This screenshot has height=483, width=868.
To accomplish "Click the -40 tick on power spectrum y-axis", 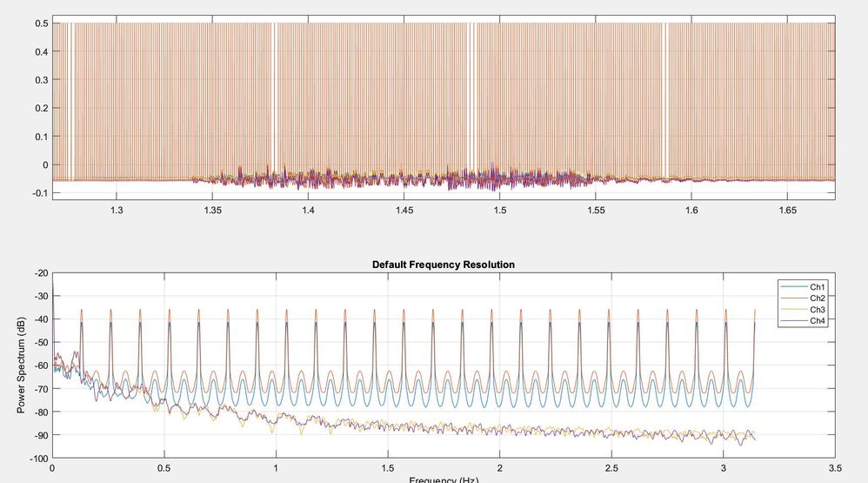I will (x=42, y=319).
